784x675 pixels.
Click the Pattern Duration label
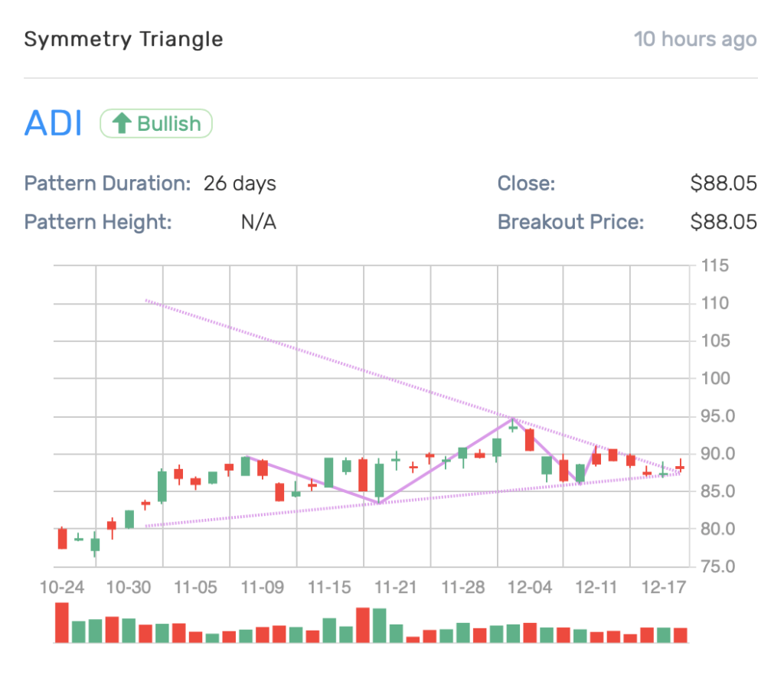click(x=107, y=184)
